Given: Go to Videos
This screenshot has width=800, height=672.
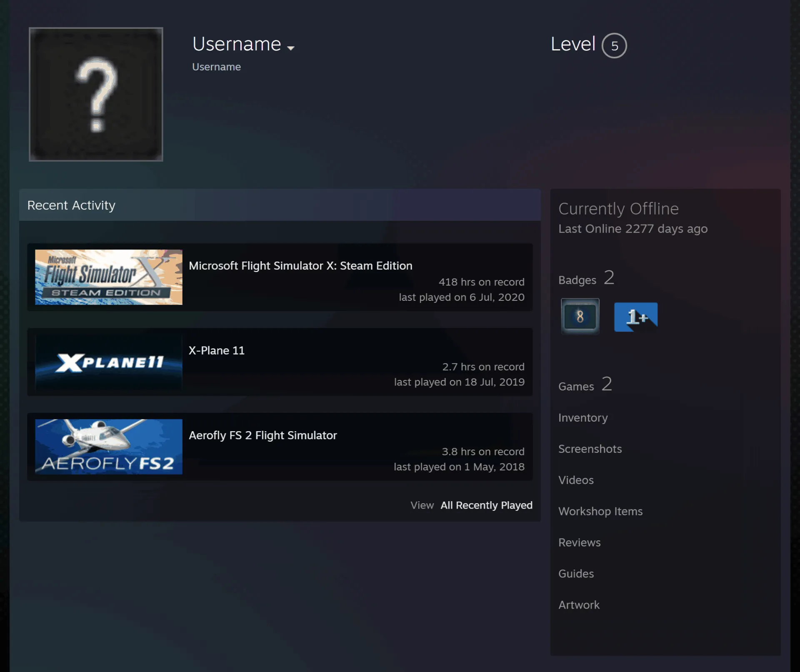Looking at the screenshot, I should (576, 480).
